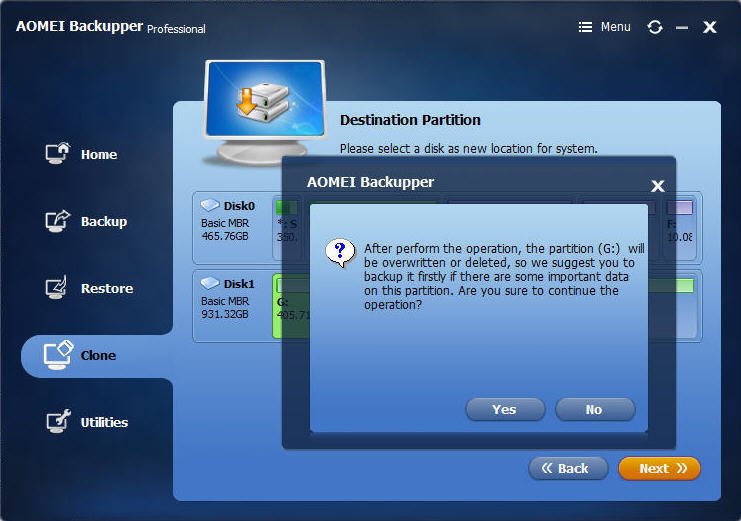
Task: Click the question mark icon in dialog
Action: tap(340, 253)
